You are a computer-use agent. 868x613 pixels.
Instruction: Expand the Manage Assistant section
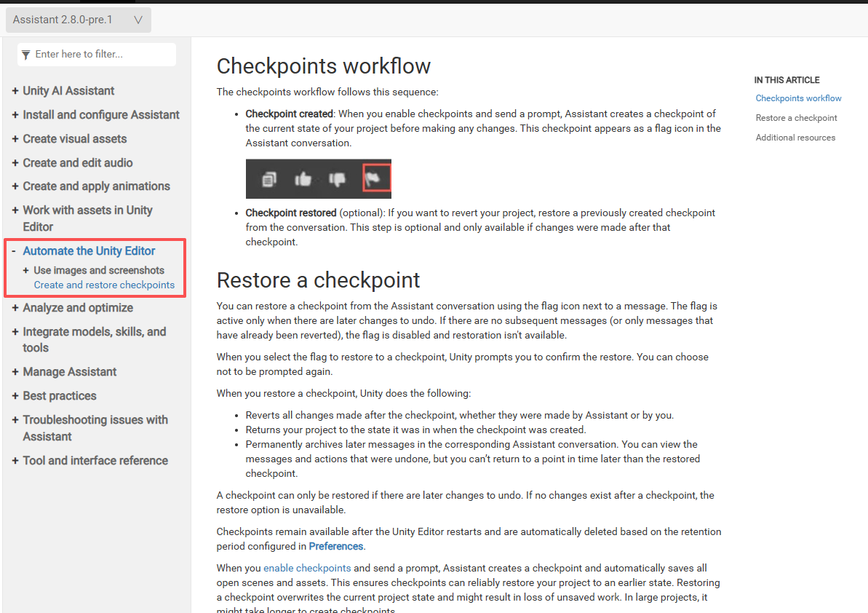15,372
